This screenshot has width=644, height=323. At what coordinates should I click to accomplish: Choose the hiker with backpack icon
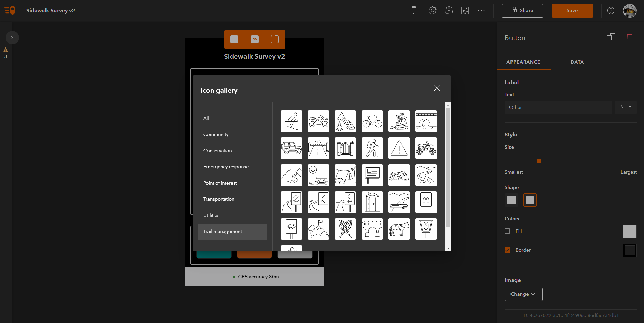[x=372, y=148]
